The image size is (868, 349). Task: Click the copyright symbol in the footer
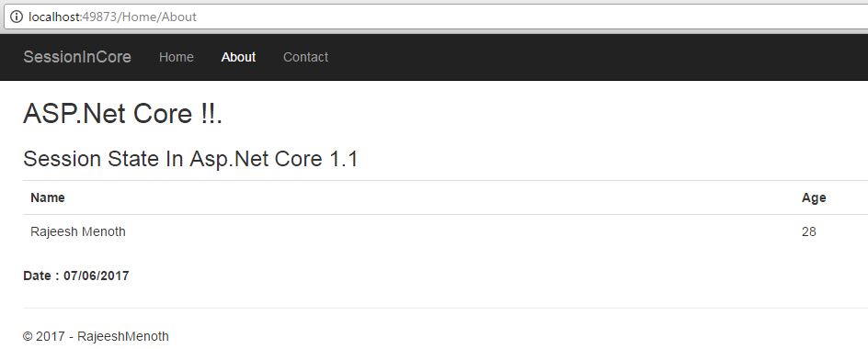(28, 336)
